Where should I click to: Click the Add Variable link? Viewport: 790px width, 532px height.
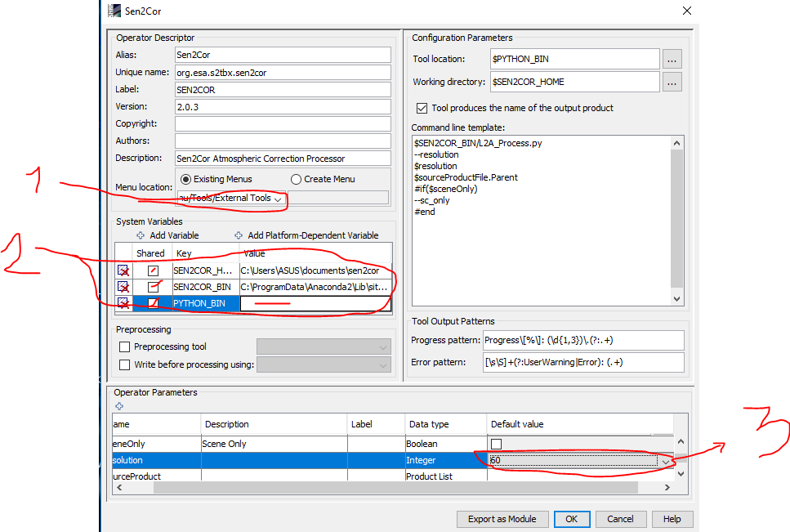pos(174,235)
